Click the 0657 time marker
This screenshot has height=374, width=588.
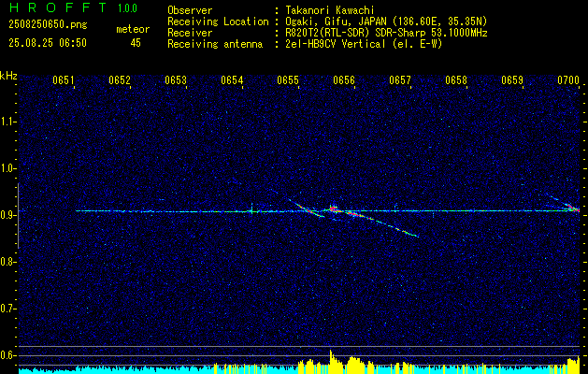[399, 79]
